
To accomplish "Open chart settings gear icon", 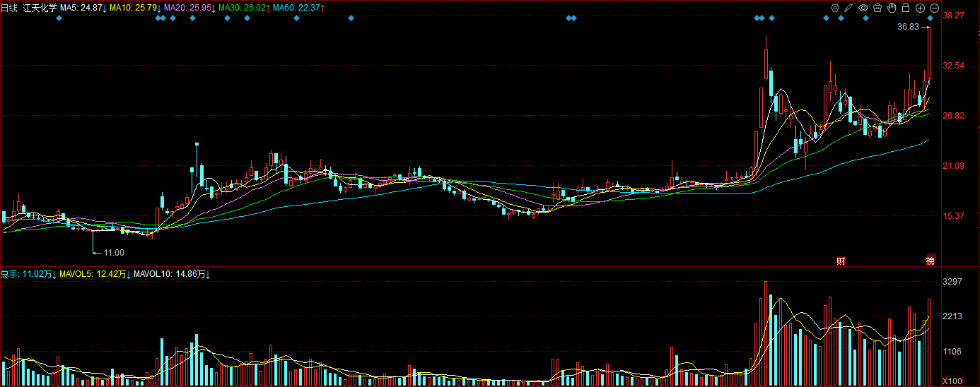I will tap(835, 8).
